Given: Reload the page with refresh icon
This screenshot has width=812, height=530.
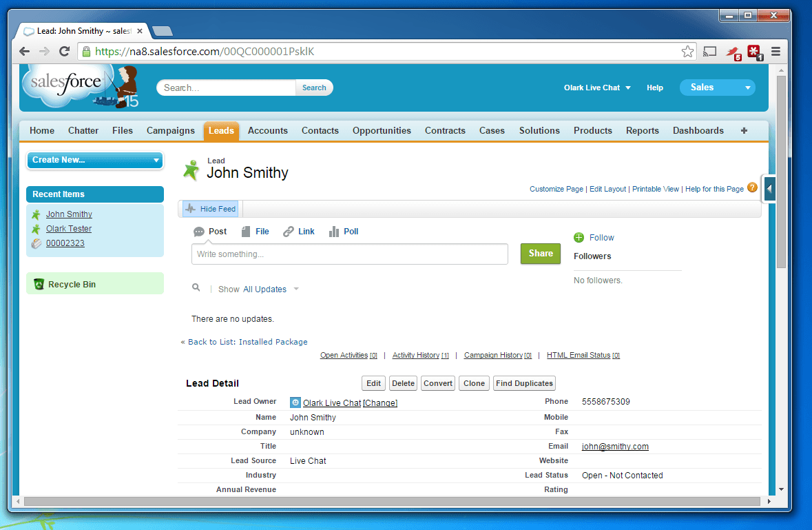Looking at the screenshot, I should point(64,51).
